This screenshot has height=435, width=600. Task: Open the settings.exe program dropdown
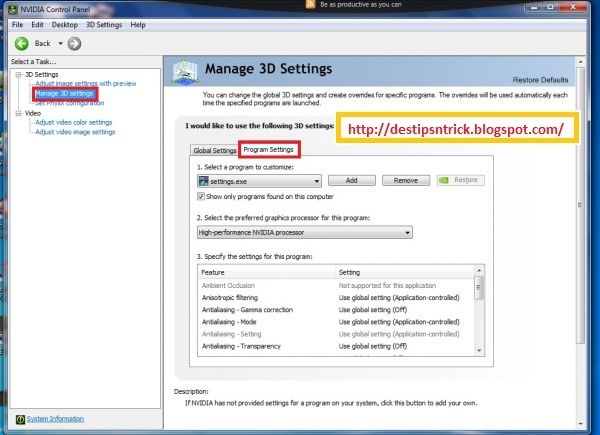click(x=259, y=181)
